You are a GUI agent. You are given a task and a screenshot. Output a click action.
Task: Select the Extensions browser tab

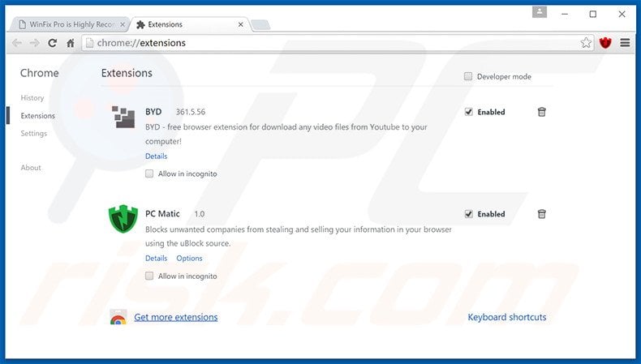click(188, 24)
